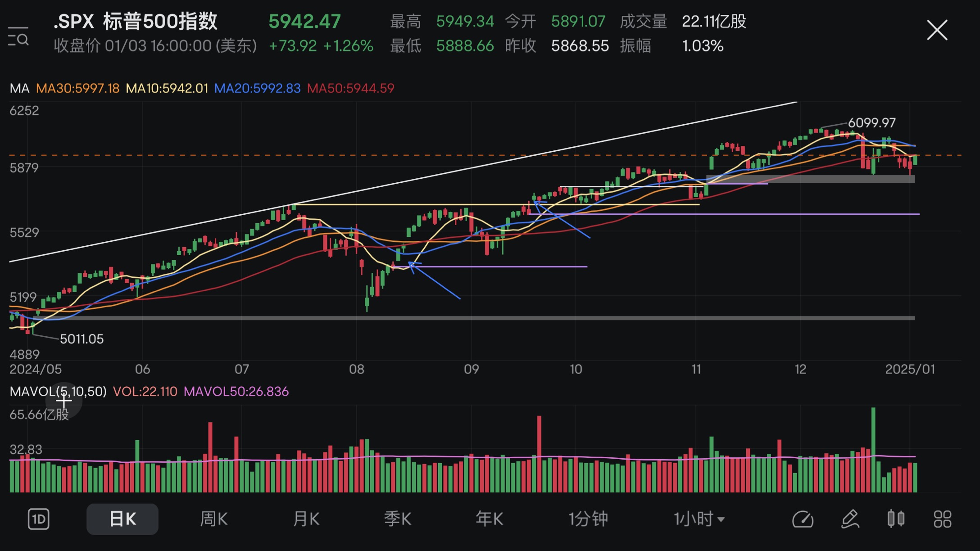The image size is (980, 551).
Task: Switch to 月K monthly chart
Action: pos(306,519)
